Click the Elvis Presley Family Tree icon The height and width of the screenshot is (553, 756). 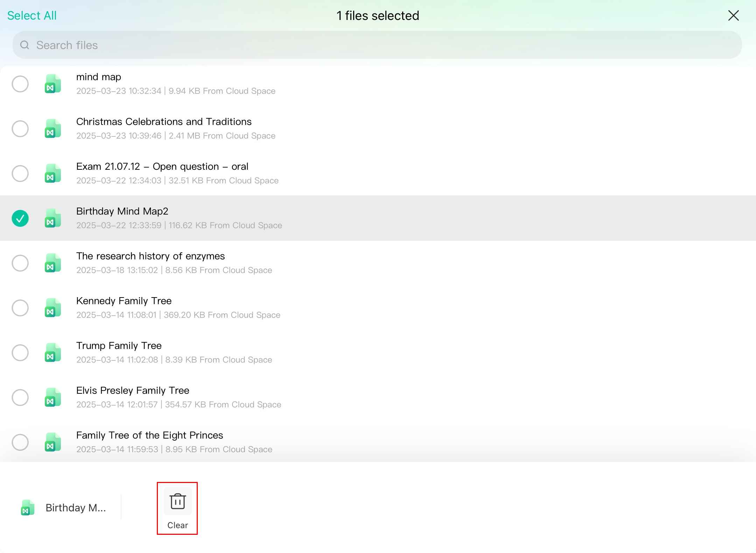click(53, 397)
